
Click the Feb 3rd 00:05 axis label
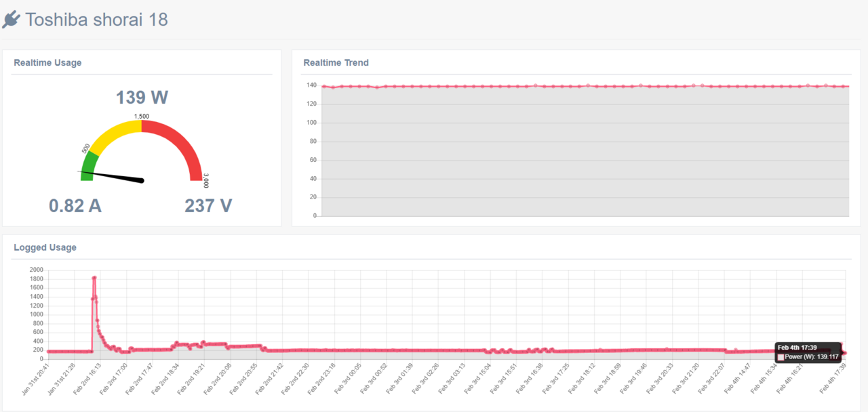click(349, 379)
